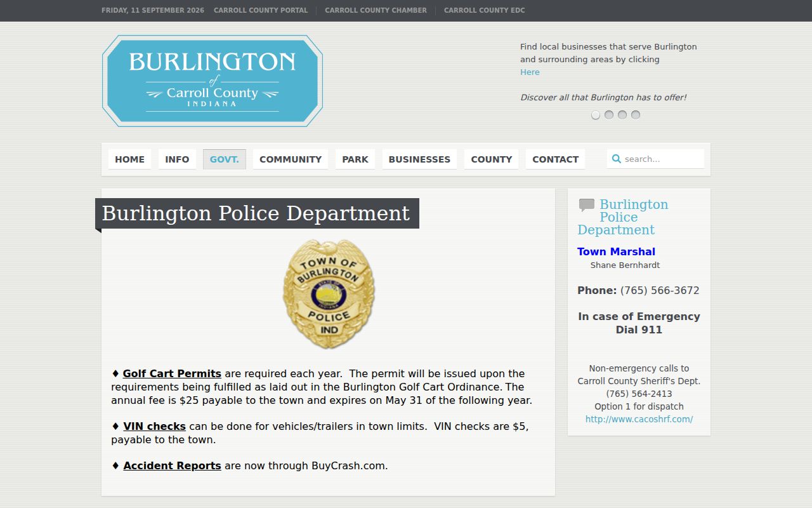Click the date Friday, 11 September 2026
The width and height of the screenshot is (812, 508).
(153, 10)
